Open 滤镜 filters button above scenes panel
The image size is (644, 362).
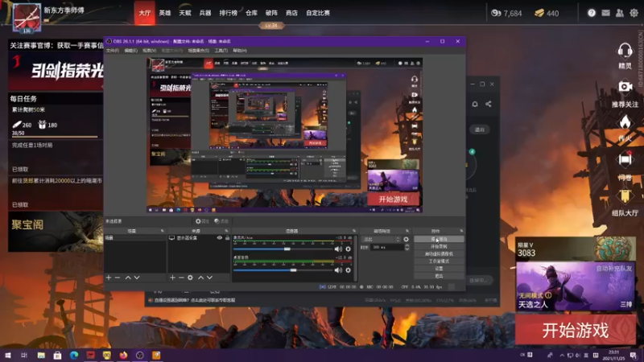click(x=221, y=221)
